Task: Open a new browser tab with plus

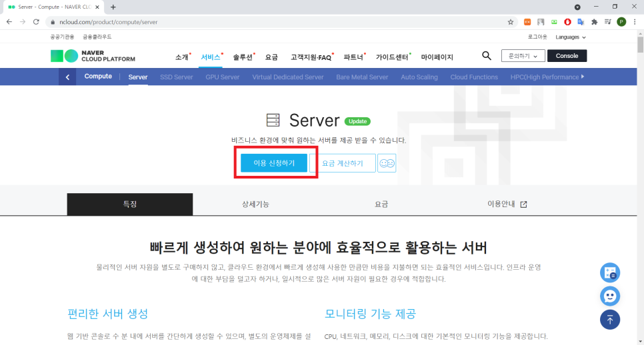Action: coord(113,7)
